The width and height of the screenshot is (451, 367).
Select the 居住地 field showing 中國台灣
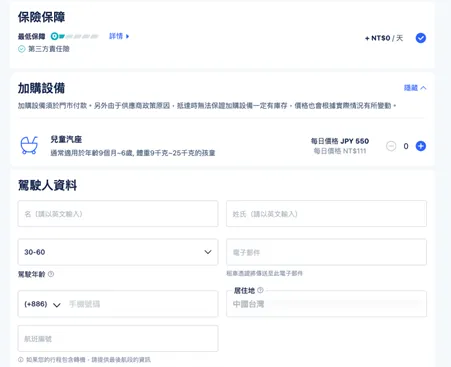pyautogui.click(x=326, y=304)
